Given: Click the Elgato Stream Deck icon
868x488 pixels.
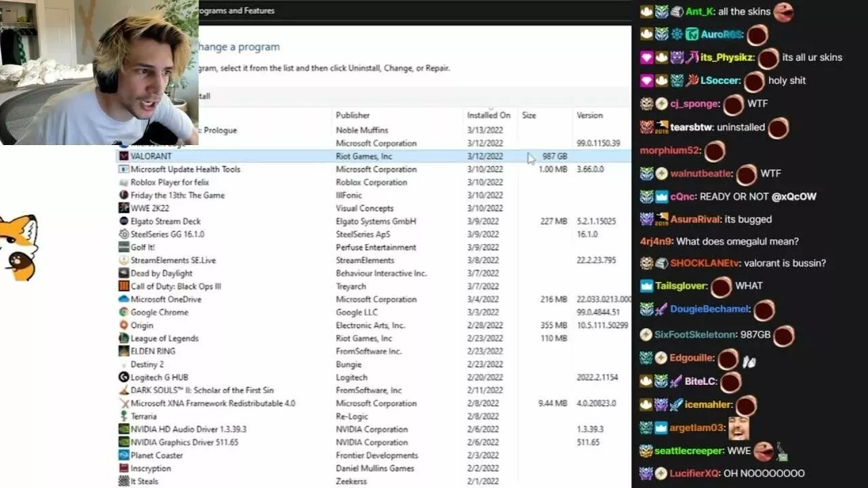Looking at the screenshot, I should pyautogui.click(x=123, y=221).
